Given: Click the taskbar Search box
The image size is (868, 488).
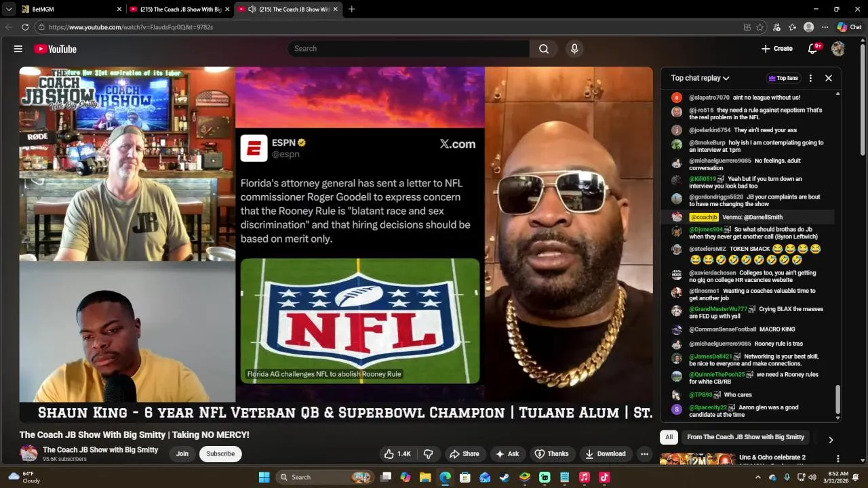Looking at the screenshot, I should pos(325,477).
